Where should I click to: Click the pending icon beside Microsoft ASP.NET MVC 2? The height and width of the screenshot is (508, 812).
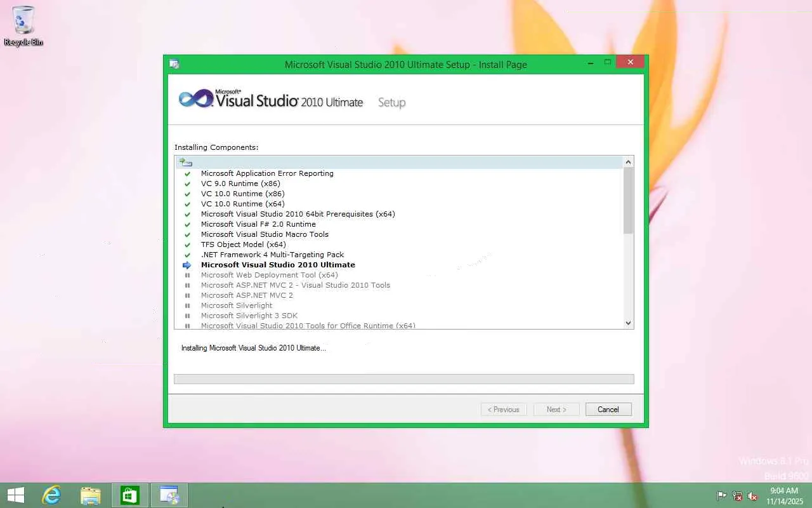[187, 295]
